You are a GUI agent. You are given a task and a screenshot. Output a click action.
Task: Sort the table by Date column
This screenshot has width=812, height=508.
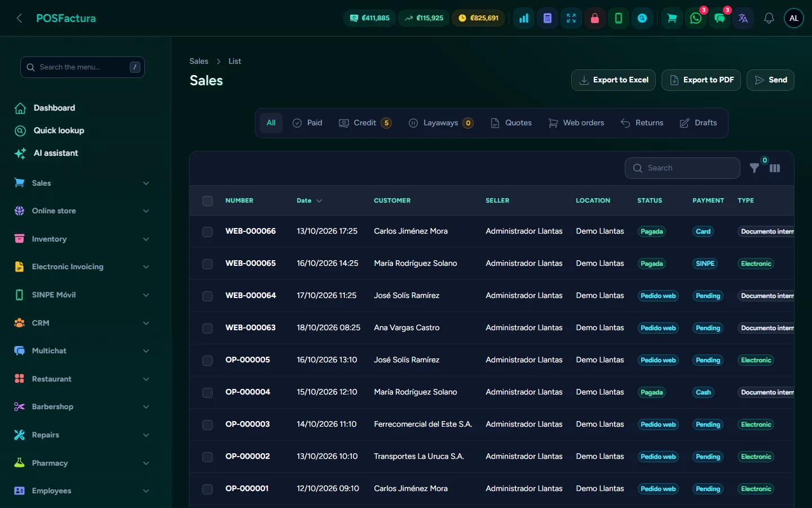tap(309, 200)
